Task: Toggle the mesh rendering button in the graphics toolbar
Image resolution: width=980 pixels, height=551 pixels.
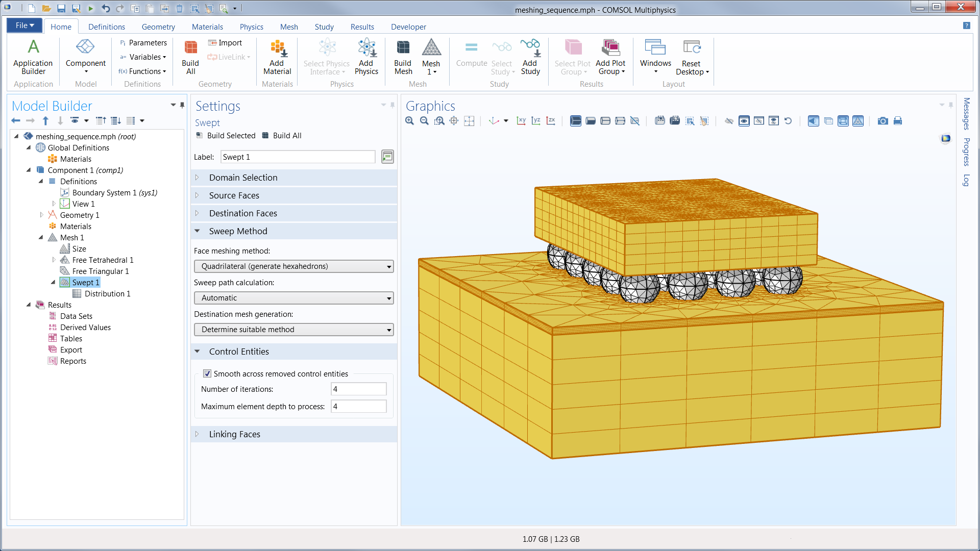Action: 858,121
